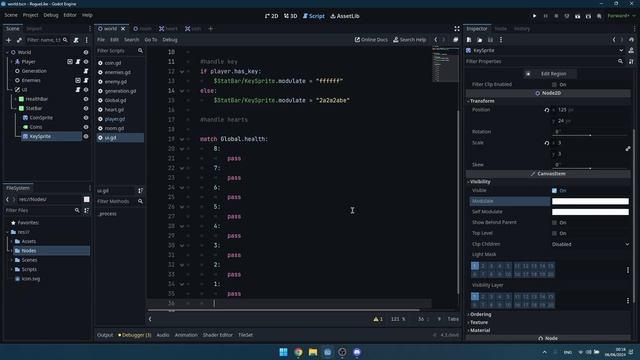This screenshot has width=640, height=360.
Task: Open Self Modulate color picker
Action: 590,212
